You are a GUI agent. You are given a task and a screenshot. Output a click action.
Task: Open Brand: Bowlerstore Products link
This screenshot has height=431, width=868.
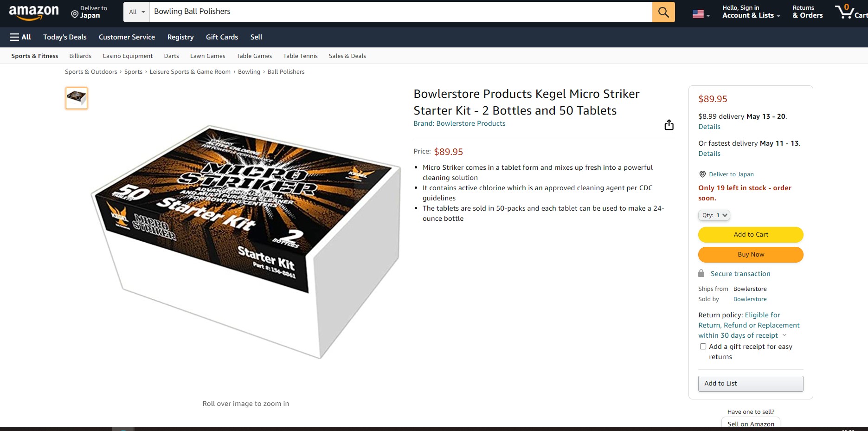459,123
